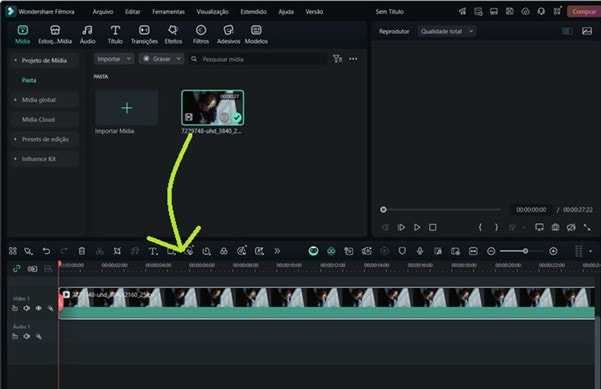Show more timeline tools chevrons
The width and height of the screenshot is (601, 389).
(277, 251)
